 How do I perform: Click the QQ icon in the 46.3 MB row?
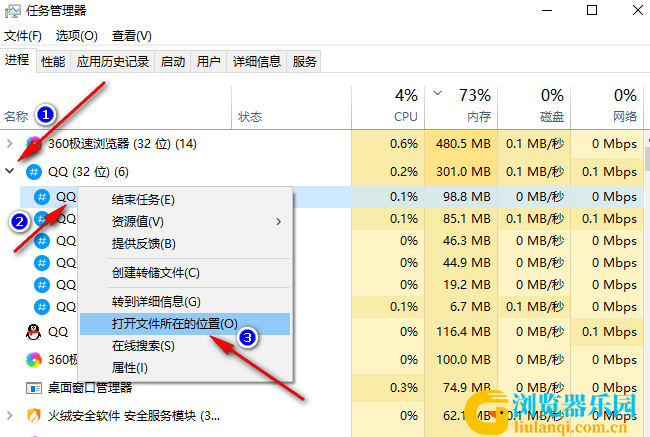pyautogui.click(x=42, y=241)
